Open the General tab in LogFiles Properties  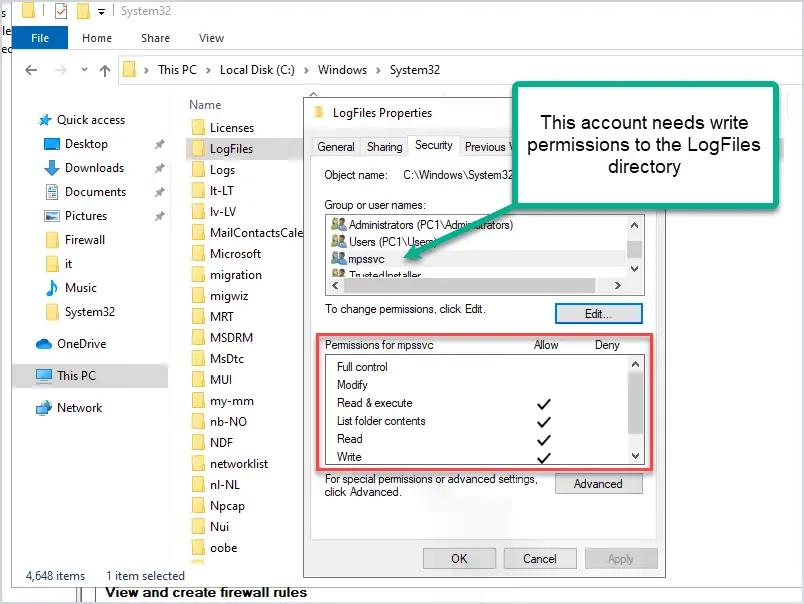pyautogui.click(x=336, y=147)
